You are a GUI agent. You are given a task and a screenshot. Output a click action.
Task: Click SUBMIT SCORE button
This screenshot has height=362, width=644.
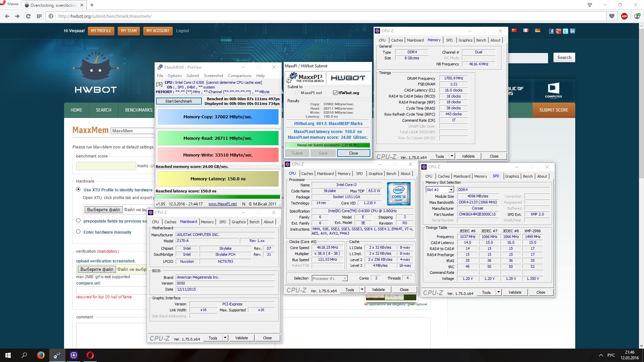(554, 110)
